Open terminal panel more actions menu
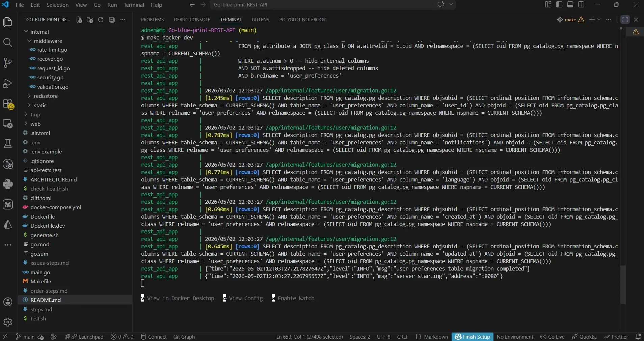The image size is (644, 341). pyautogui.click(x=609, y=20)
